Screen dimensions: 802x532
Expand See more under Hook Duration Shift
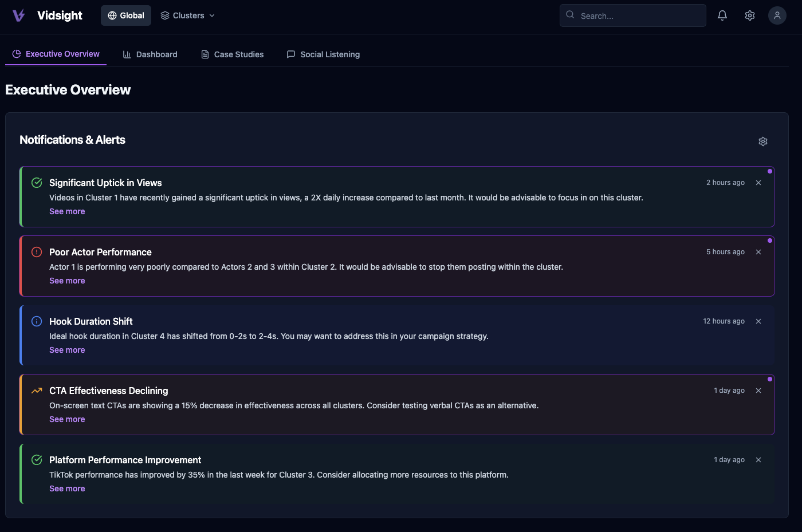click(x=67, y=350)
